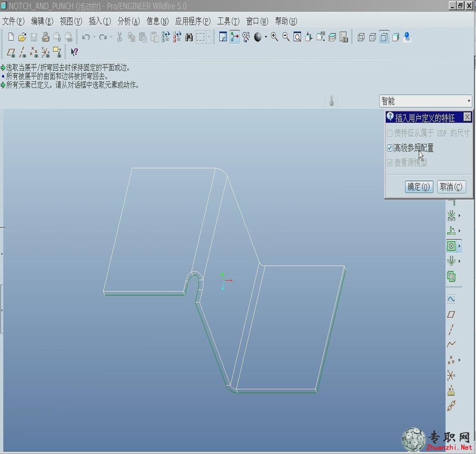The height and width of the screenshot is (454, 476).
Task: Open the 应用程序(P) menu
Action: (193, 21)
